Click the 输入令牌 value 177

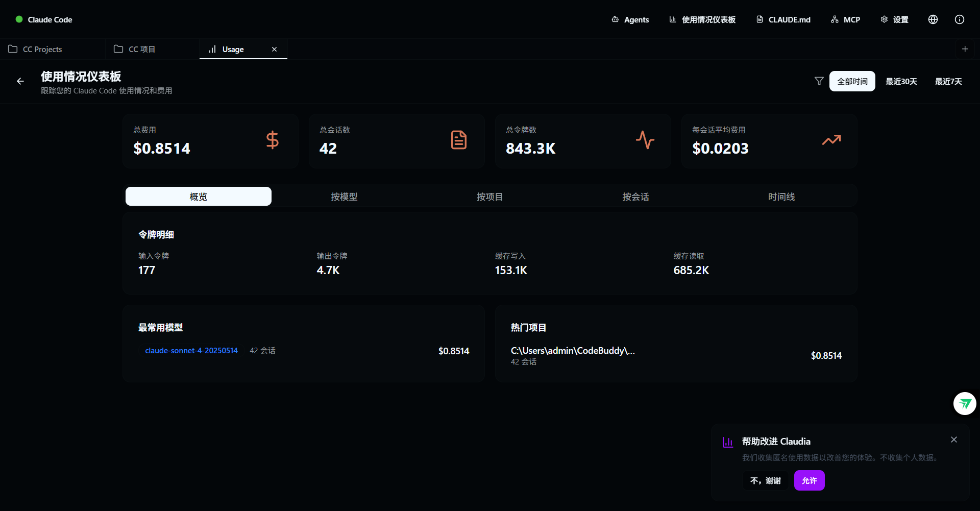[x=146, y=271]
